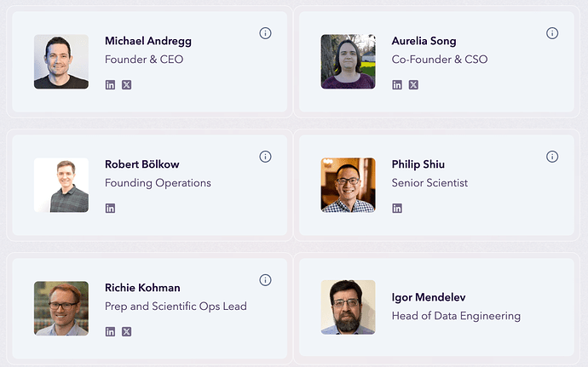Click the Robert Bölkow name

click(141, 164)
